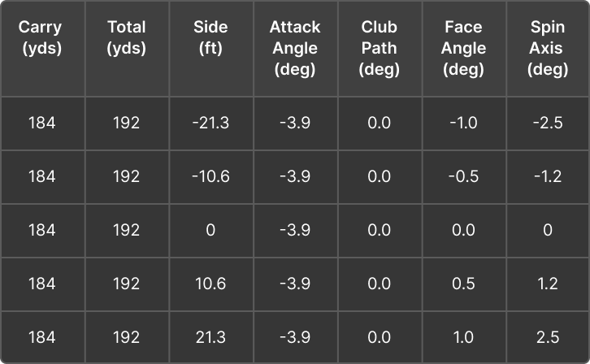Select the -21.3 side value cell
The height and width of the screenshot is (364, 590).
210,123
